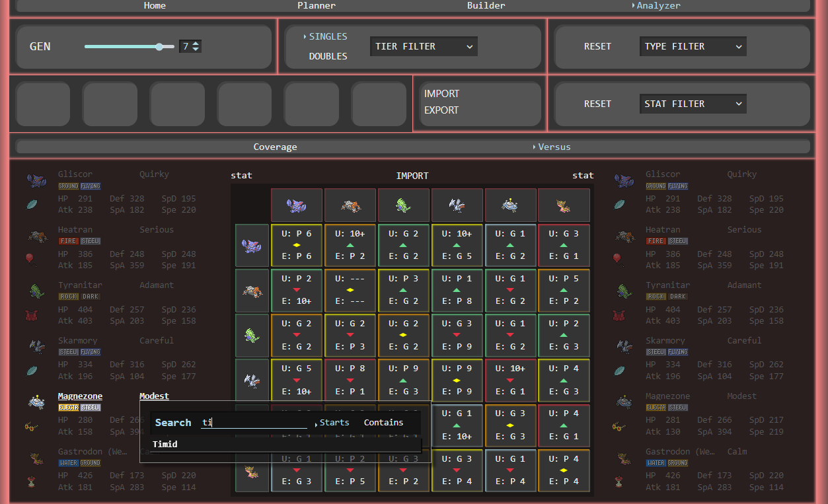Click Gastrodon column header in grid
Viewport: 828px width, 504px height.
[x=564, y=205]
